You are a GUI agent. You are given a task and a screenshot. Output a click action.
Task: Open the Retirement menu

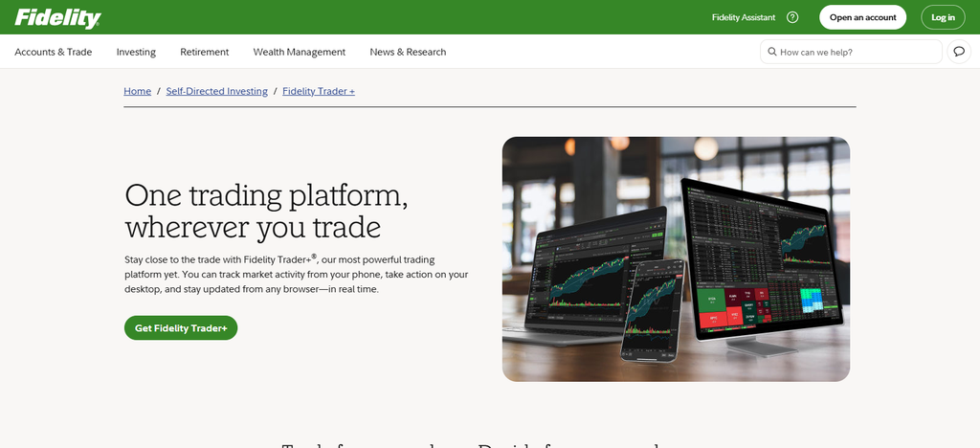205,52
